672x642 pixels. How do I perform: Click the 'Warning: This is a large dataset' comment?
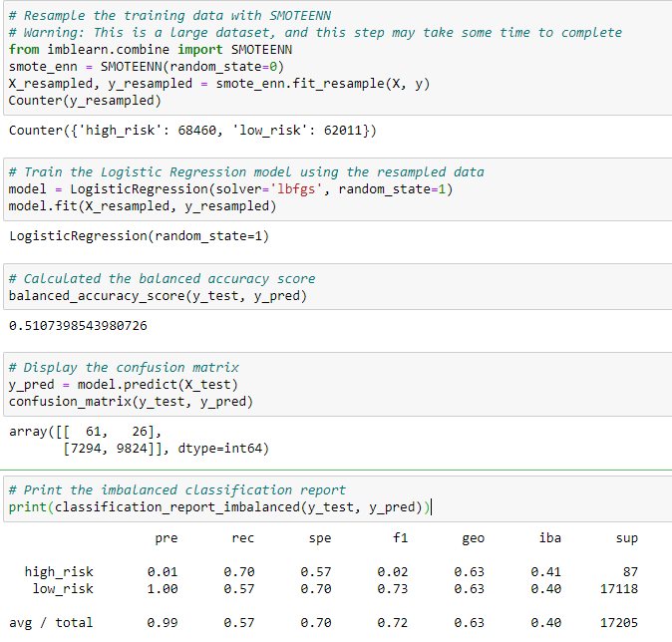(315, 33)
